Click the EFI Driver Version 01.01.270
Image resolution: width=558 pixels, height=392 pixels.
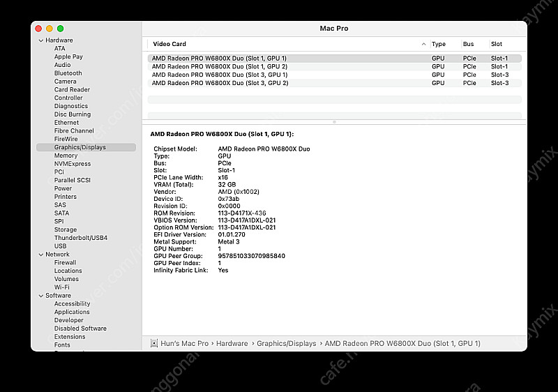(x=232, y=234)
